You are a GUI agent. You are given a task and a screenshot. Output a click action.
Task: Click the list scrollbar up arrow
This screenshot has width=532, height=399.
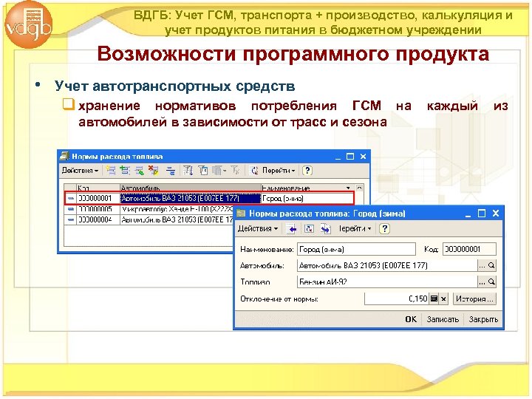coord(359,188)
